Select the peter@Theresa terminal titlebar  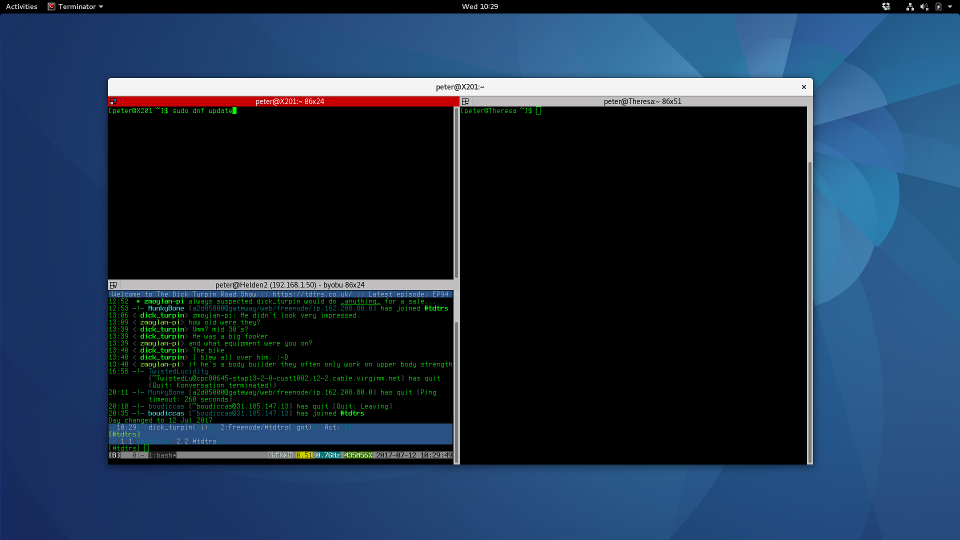click(637, 102)
